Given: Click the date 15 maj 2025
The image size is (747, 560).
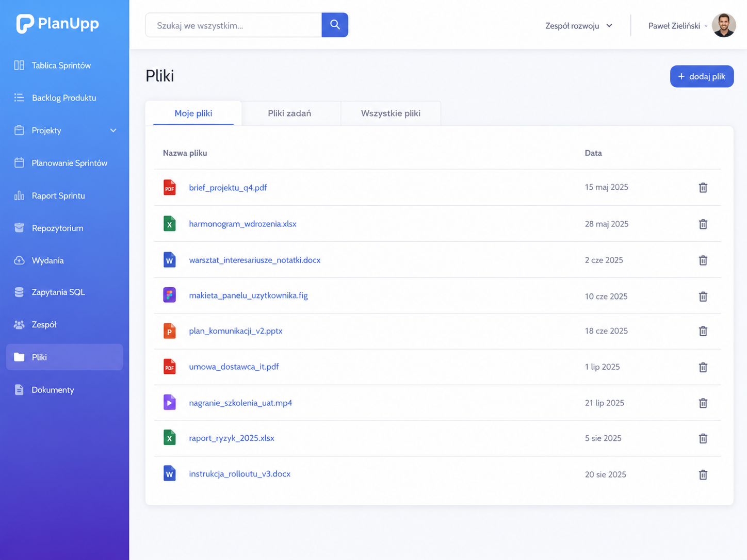Looking at the screenshot, I should click(x=607, y=187).
